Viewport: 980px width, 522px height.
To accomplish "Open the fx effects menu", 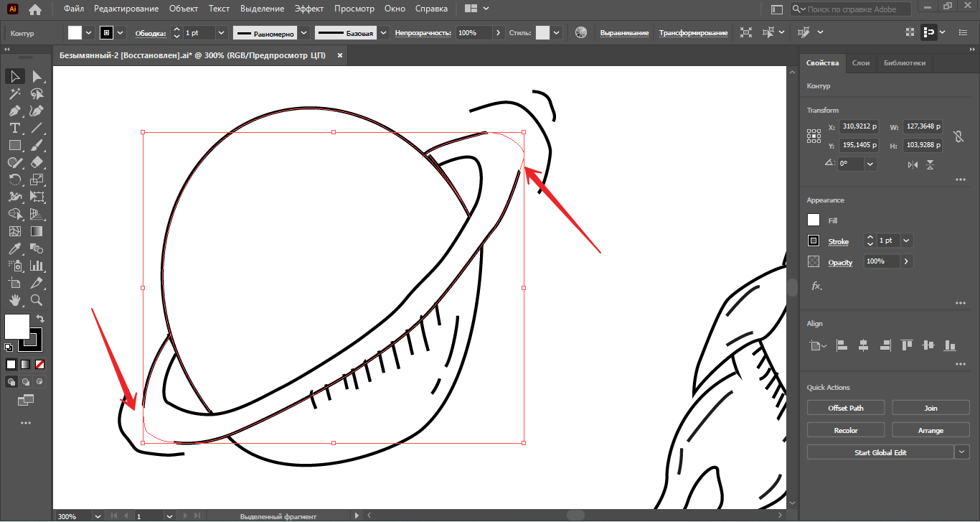I will [816, 286].
